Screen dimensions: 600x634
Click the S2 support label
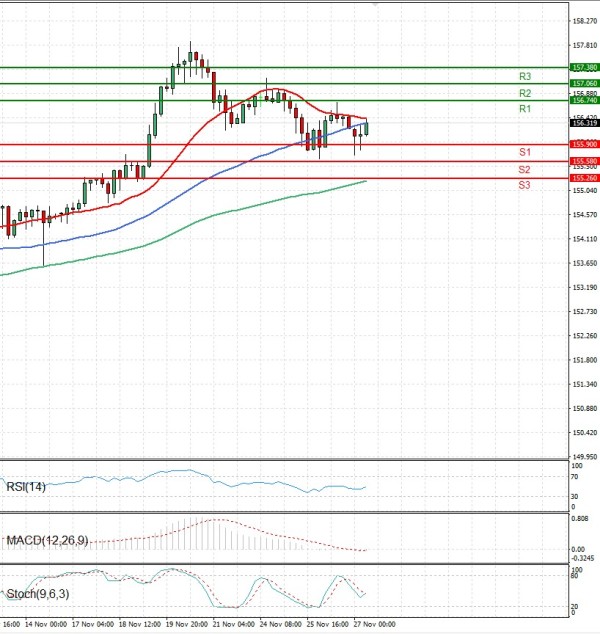pos(524,169)
